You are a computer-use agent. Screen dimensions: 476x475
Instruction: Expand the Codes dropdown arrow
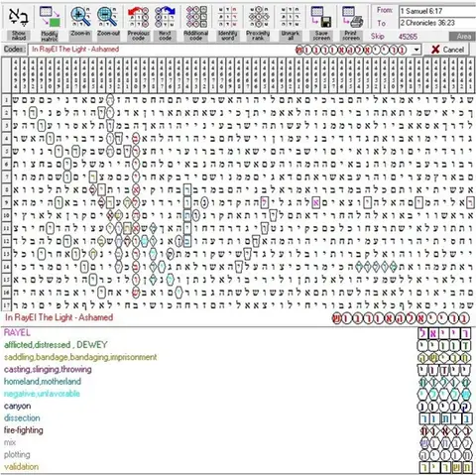coord(416,50)
